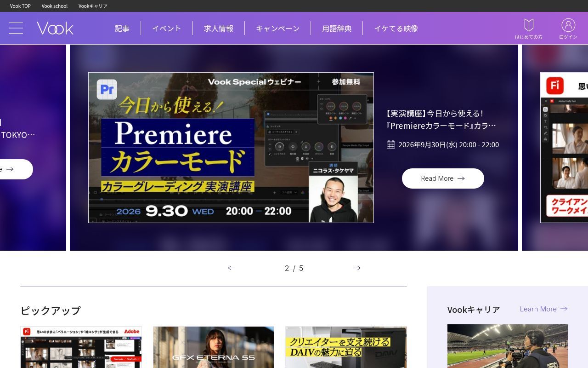Click the ピックアップ heading
The image size is (588, 368).
[51, 310]
